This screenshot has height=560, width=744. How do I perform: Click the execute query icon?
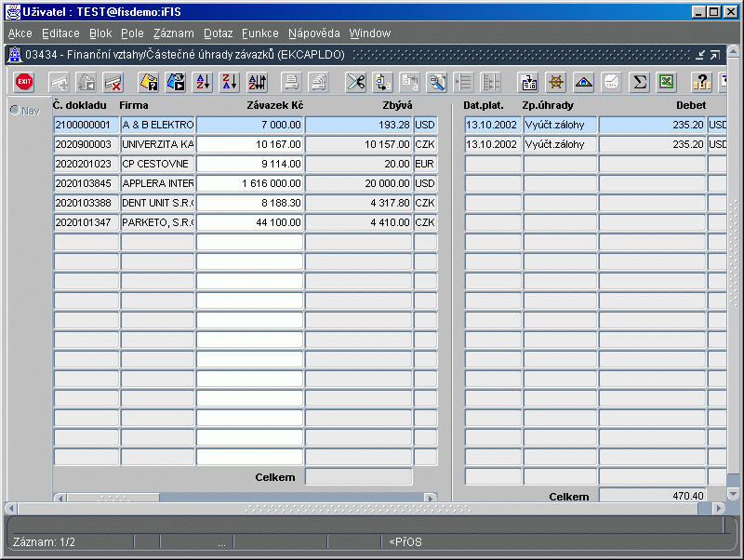pyautogui.click(x=176, y=83)
